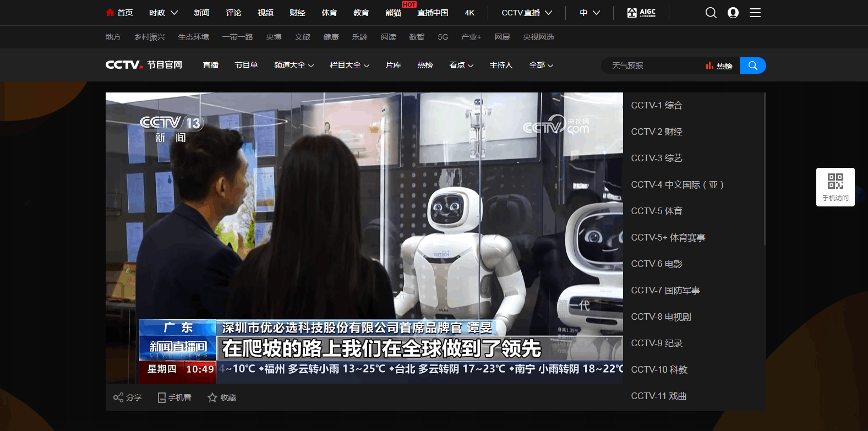Viewport: 868px width, 431px height.
Task: Open the 熊猫 HOT menu item
Action: click(x=393, y=13)
